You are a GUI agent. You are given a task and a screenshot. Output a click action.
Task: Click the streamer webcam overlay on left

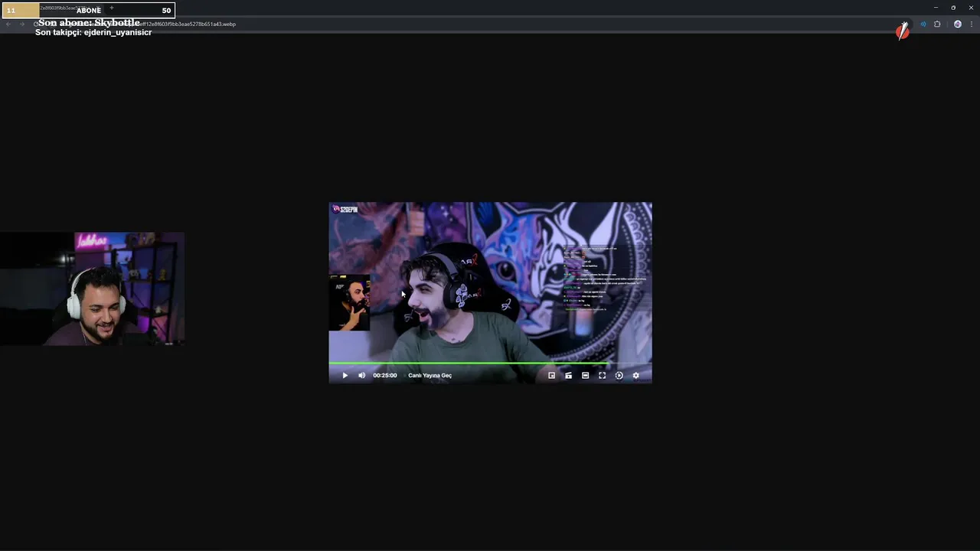point(92,289)
